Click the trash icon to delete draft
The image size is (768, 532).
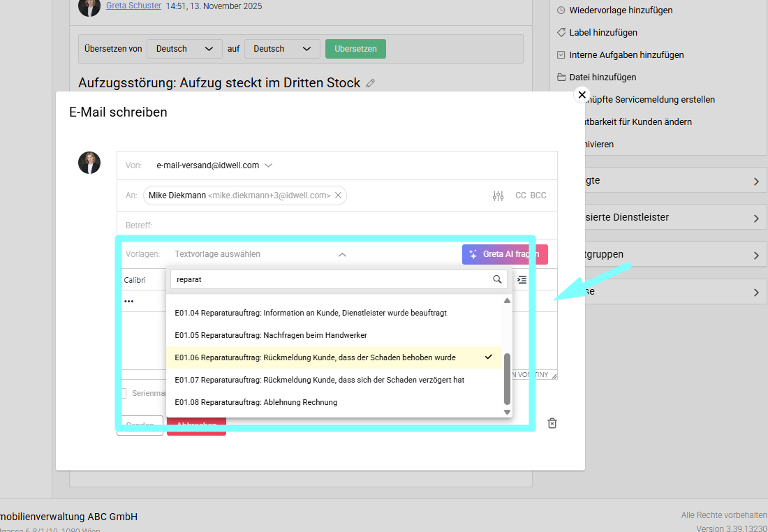(x=552, y=423)
